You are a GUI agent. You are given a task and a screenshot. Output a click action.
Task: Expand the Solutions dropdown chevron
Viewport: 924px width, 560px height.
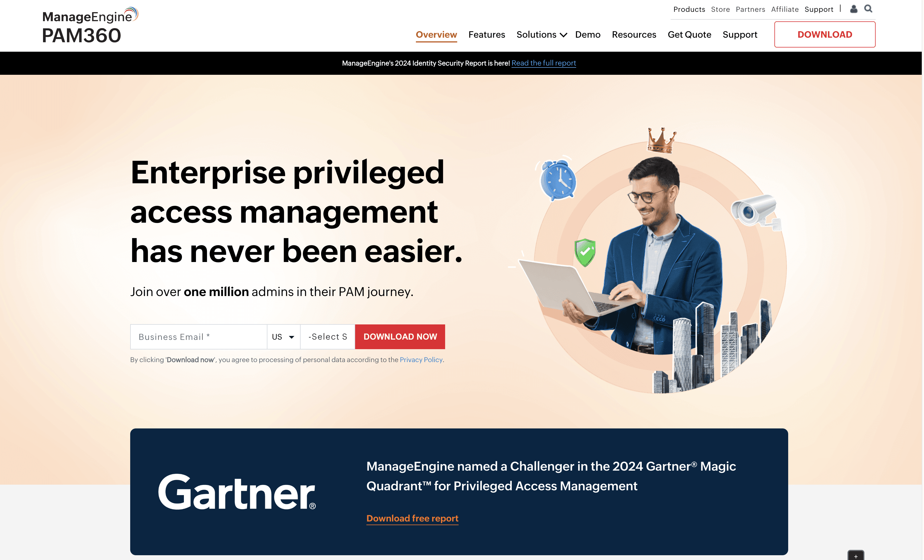coord(563,35)
